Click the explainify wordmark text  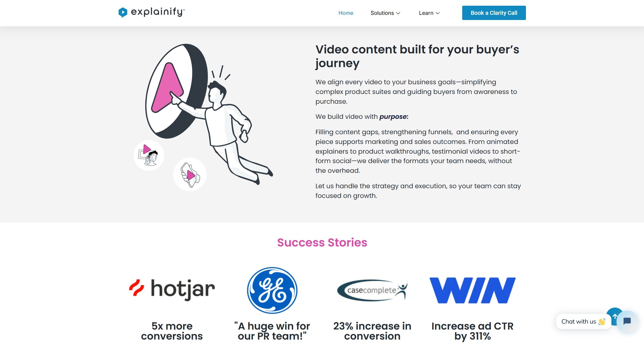[157, 12]
